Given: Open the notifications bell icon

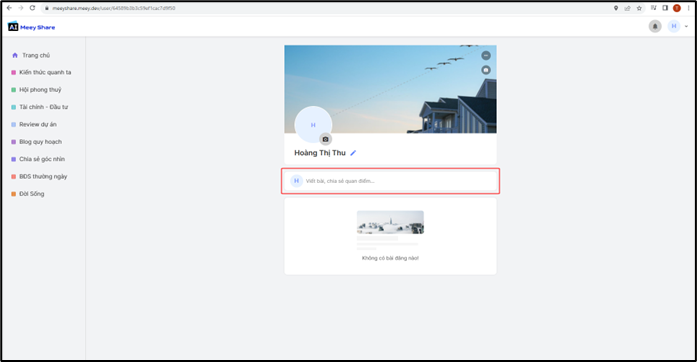Looking at the screenshot, I should coord(655,26).
